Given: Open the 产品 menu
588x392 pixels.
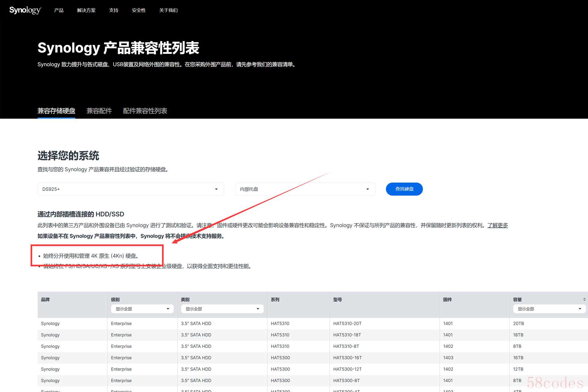Looking at the screenshot, I should point(59,10).
